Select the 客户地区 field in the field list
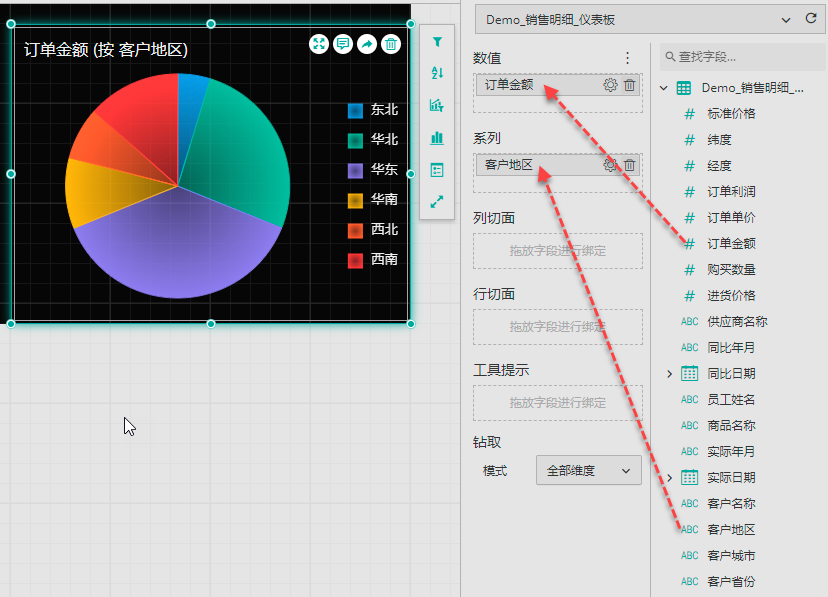 [731, 529]
